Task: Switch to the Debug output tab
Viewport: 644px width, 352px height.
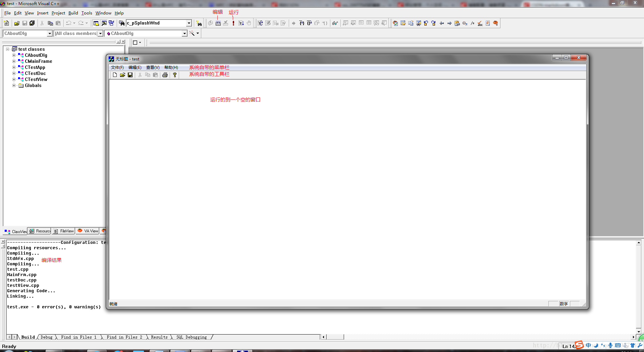Action: point(47,337)
